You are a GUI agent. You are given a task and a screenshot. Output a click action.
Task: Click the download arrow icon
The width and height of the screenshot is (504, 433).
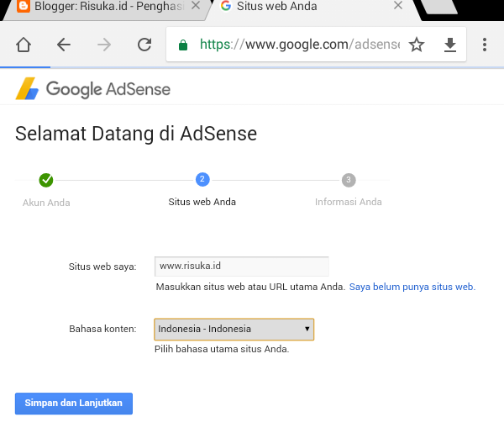coord(450,45)
